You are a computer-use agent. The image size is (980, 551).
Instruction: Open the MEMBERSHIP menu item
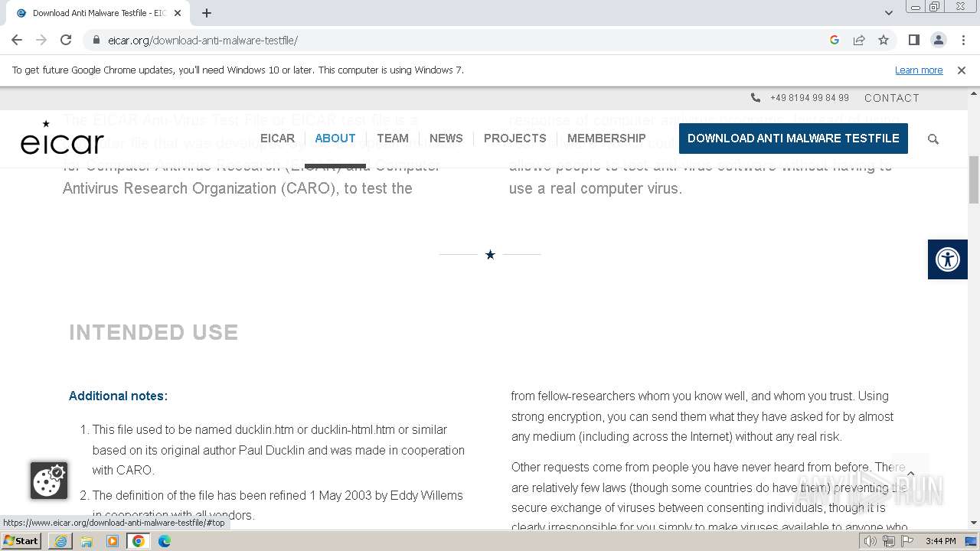tap(606, 139)
